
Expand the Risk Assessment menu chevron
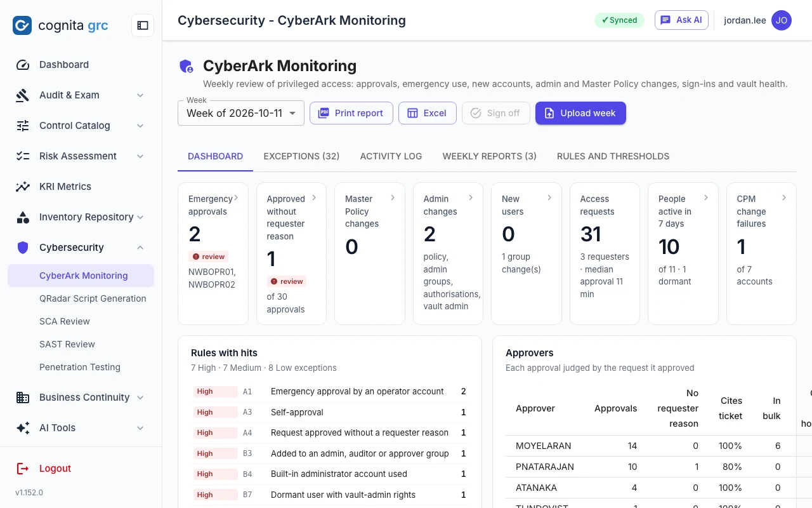tap(140, 156)
